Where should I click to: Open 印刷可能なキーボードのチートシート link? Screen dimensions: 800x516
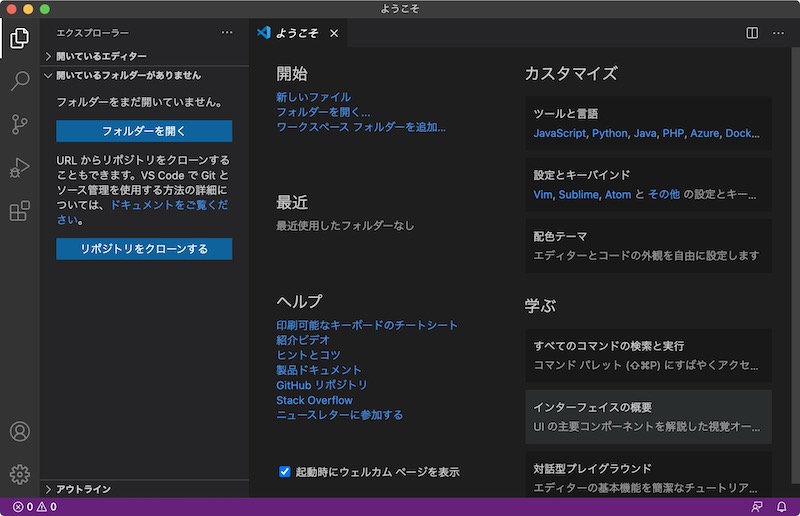point(367,325)
